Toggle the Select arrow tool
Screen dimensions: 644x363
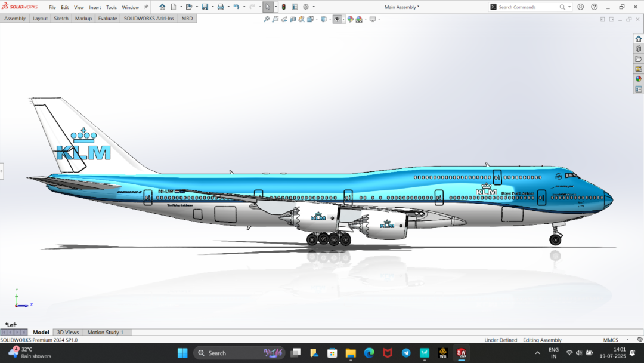click(268, 7)
